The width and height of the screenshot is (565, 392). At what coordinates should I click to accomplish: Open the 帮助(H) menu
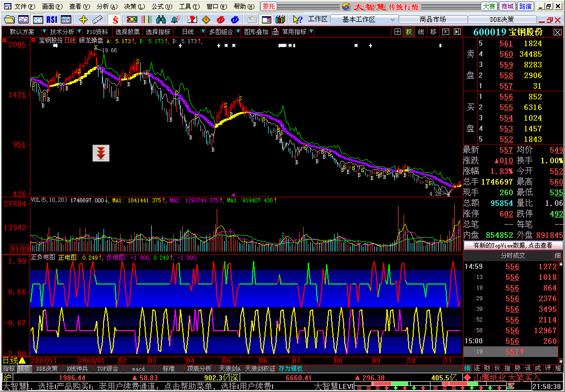click(244, 7)
